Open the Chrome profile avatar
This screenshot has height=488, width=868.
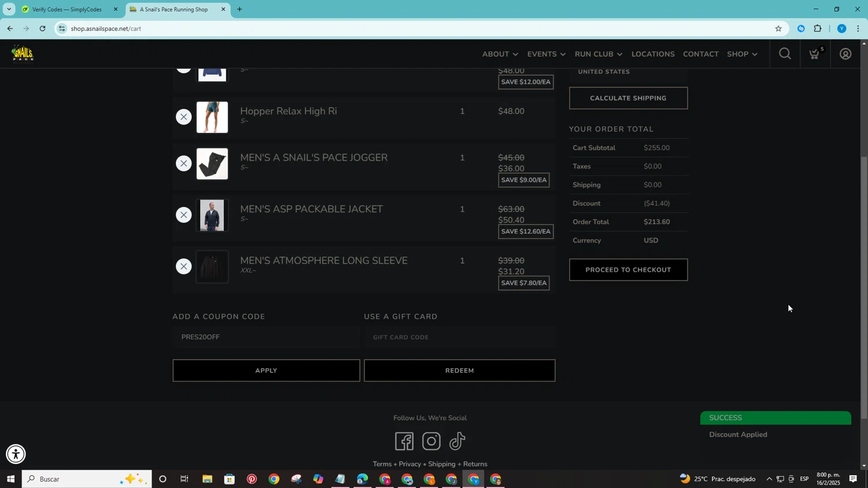(x=841, y=28)
